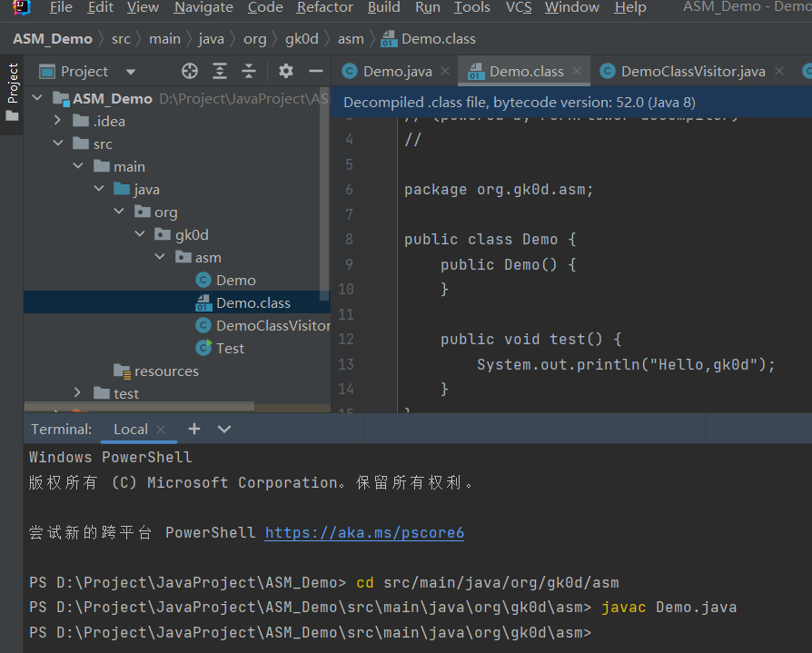Open the Window menu
This screenshot has width=812, height=653.
tap(572, 7)
